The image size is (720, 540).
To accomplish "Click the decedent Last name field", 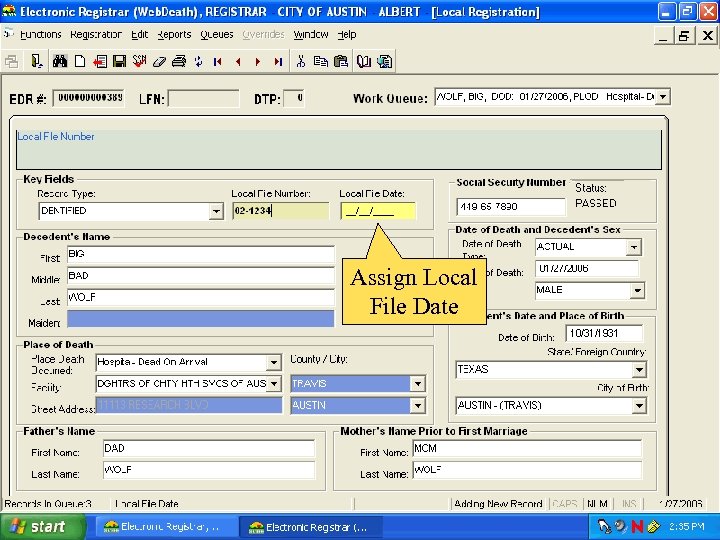I will 201,297.
